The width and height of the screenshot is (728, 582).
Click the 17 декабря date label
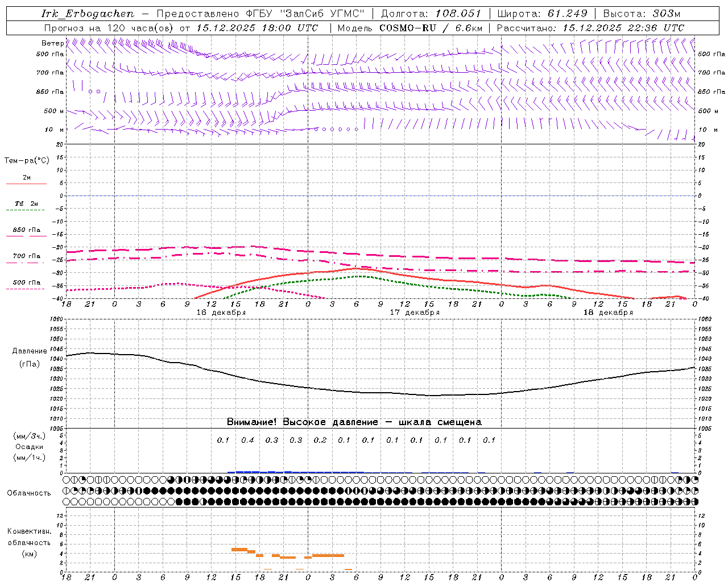415,313
